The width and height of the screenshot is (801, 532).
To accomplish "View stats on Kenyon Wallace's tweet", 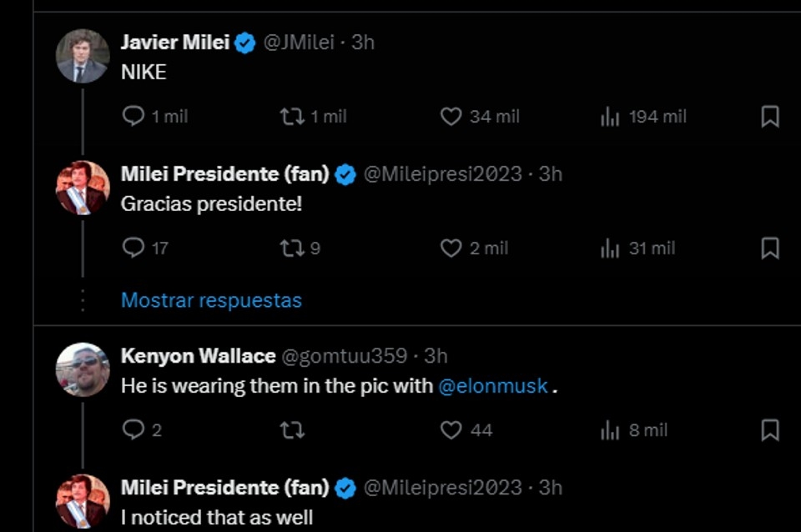I will pos(610,429).
